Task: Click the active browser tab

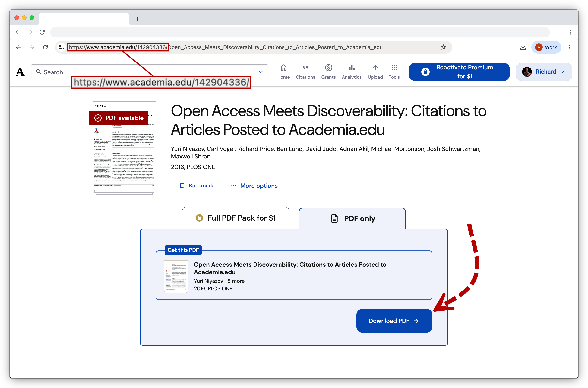Action: 84,19
